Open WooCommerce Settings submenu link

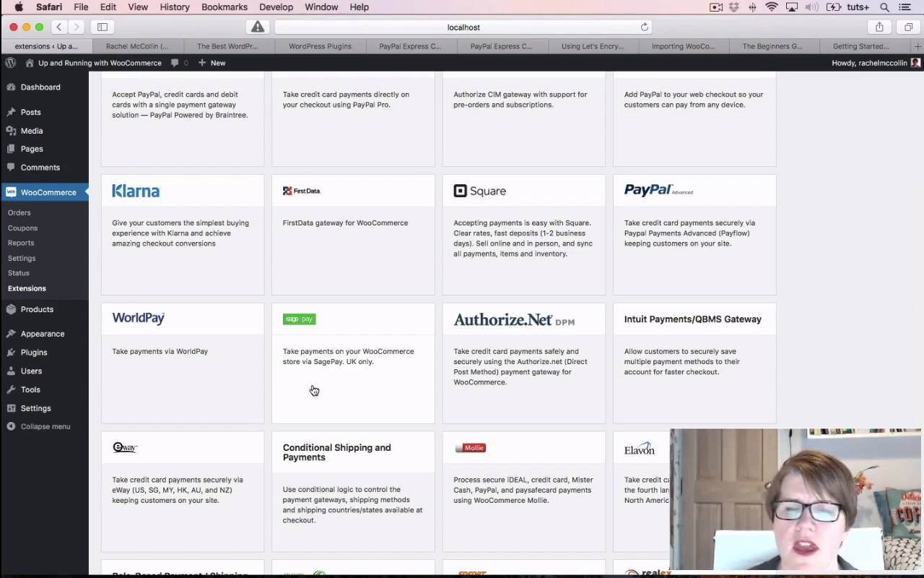(x=22, y=258)
